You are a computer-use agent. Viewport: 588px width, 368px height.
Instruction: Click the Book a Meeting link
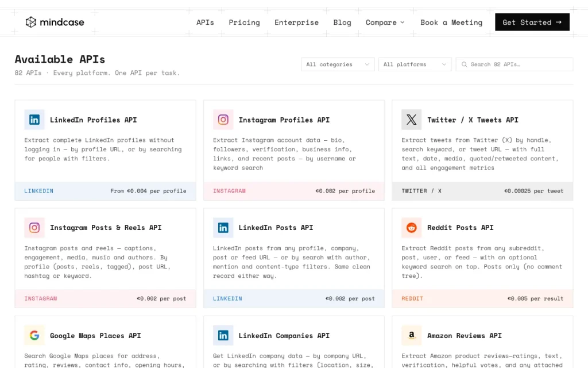[451, 22]
